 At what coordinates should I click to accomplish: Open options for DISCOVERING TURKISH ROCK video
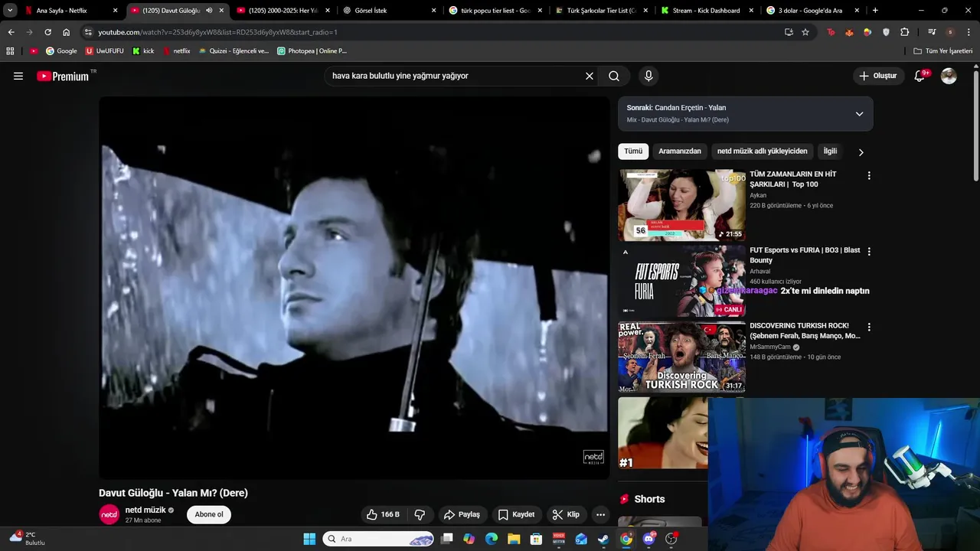868,327
